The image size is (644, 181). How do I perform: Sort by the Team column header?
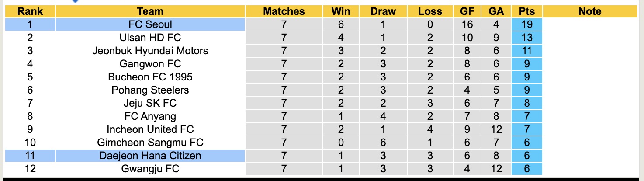[150, 12]
